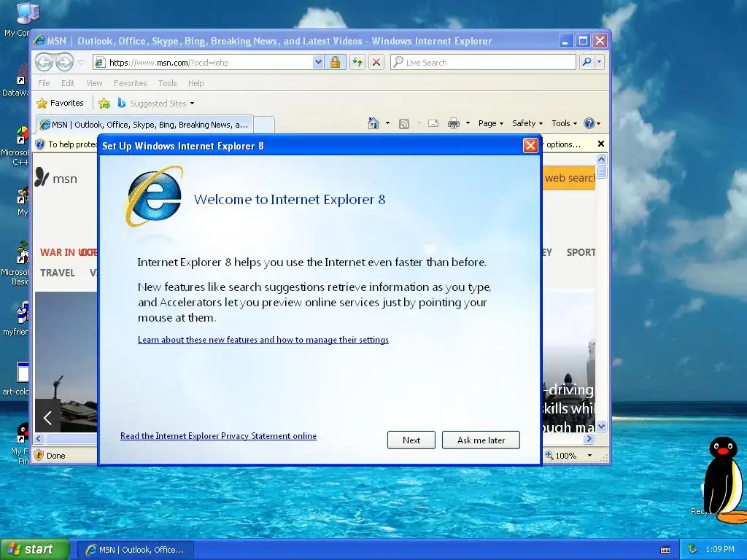Click the green Refresh icon

point(357,63)
